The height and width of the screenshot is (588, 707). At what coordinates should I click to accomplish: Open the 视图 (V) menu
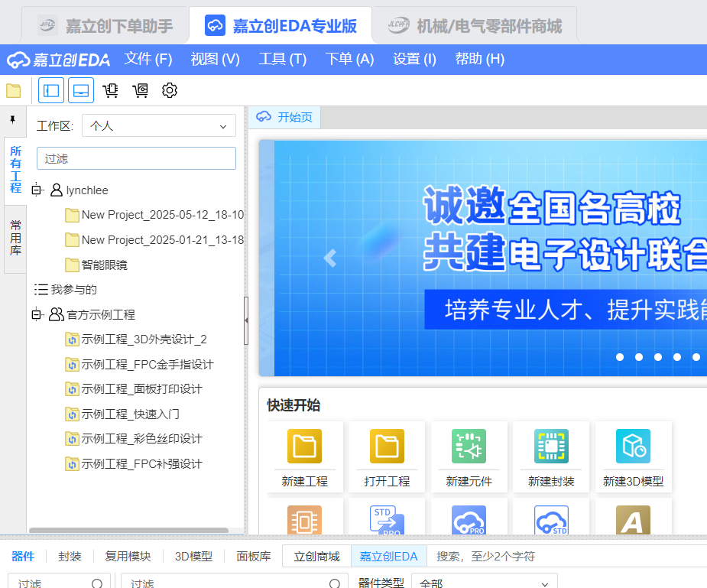(215, 59)
